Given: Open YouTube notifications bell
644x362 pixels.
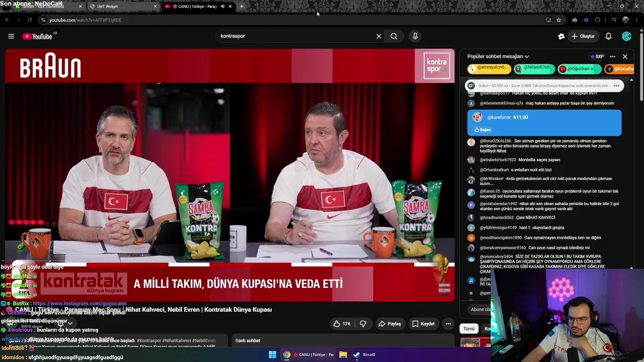Looking at the screenshot, I should click(x=608, y=36).
